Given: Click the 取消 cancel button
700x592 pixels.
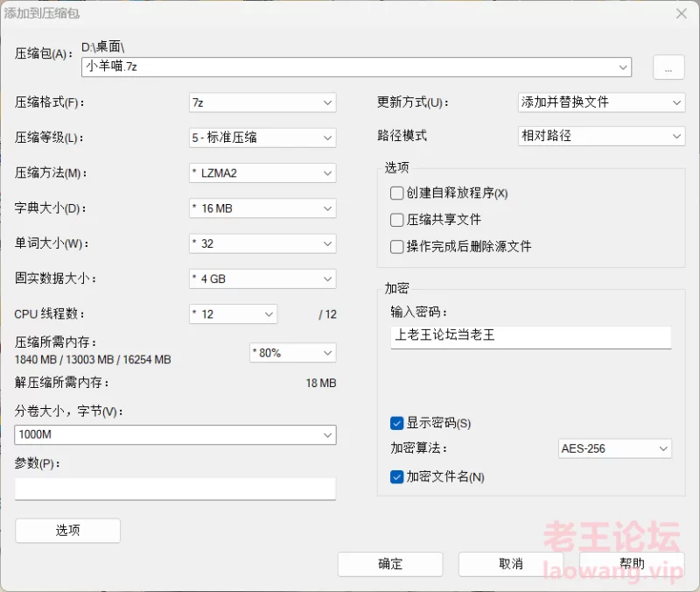Looking at the screenshot, I should (x=511, y=564).
